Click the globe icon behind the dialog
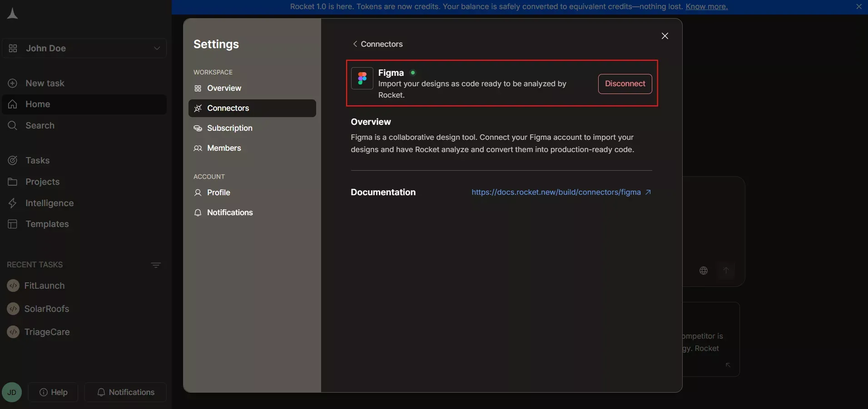This screenshot has height=409, width=868. [704, 271]
